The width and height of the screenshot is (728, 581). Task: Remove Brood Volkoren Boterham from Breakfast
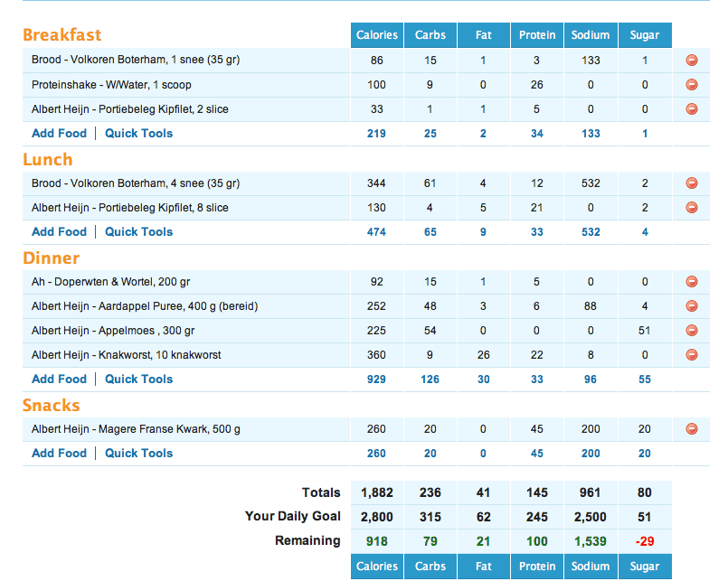click(x=692, y=61)
